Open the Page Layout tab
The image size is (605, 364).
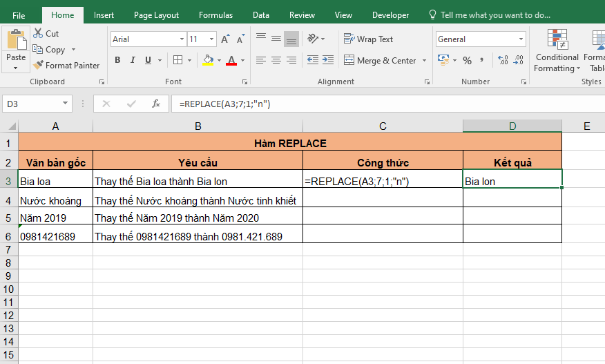(x=156, y=15)
